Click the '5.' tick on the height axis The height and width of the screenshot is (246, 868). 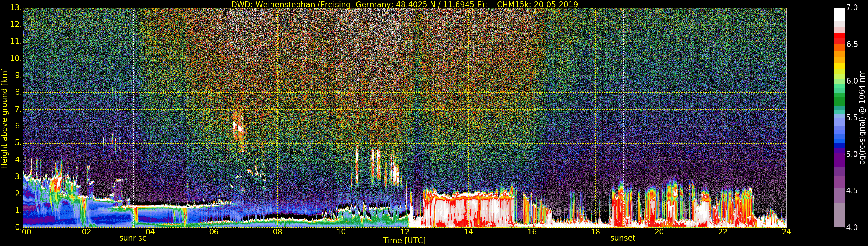point(18,143)
